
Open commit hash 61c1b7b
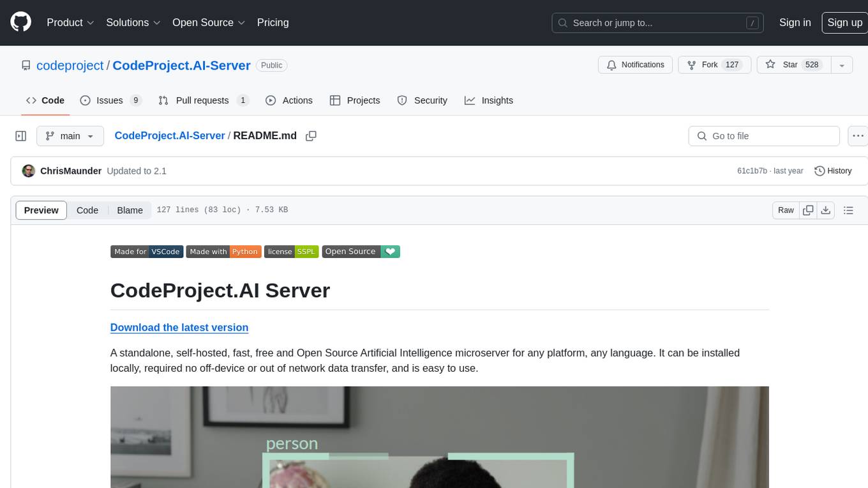pos(752,171)
